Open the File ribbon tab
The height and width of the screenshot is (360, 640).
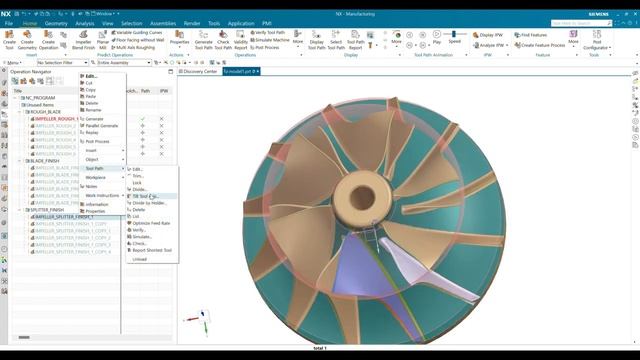point(9,23)
